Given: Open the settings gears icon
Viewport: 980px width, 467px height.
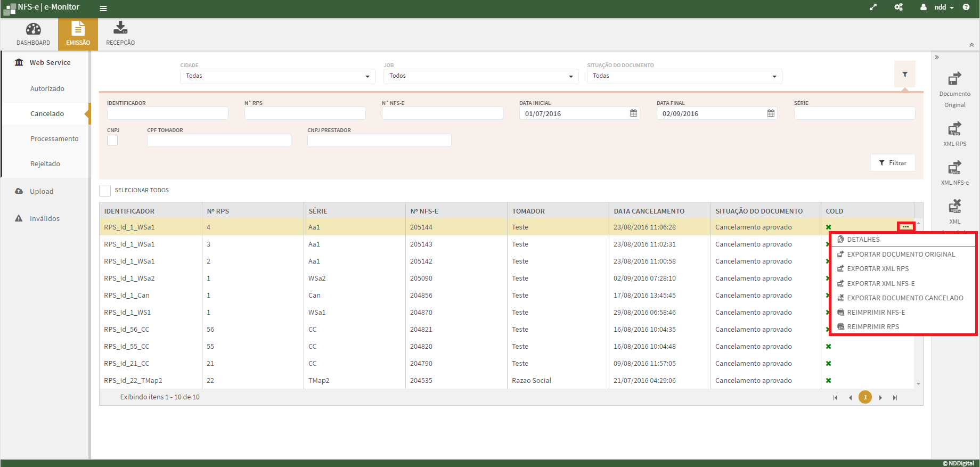Looking at the screenshot, I should point(899,7).
